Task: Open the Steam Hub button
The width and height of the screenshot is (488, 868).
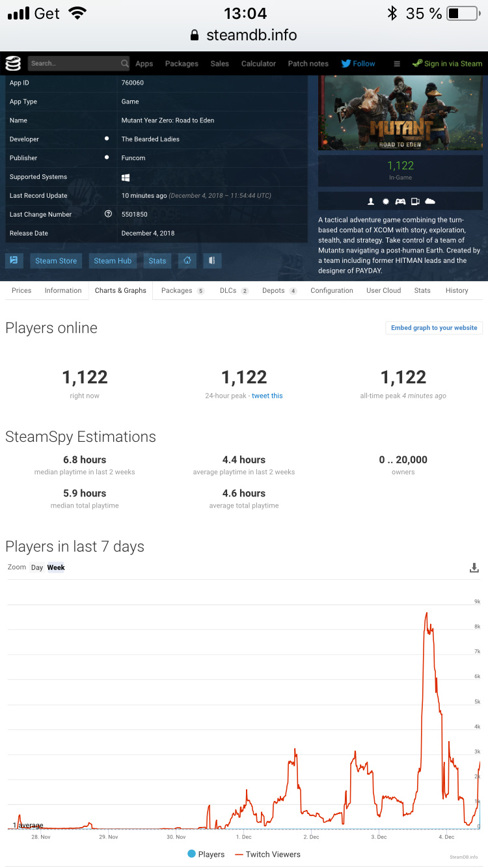Action: (113, 260)
